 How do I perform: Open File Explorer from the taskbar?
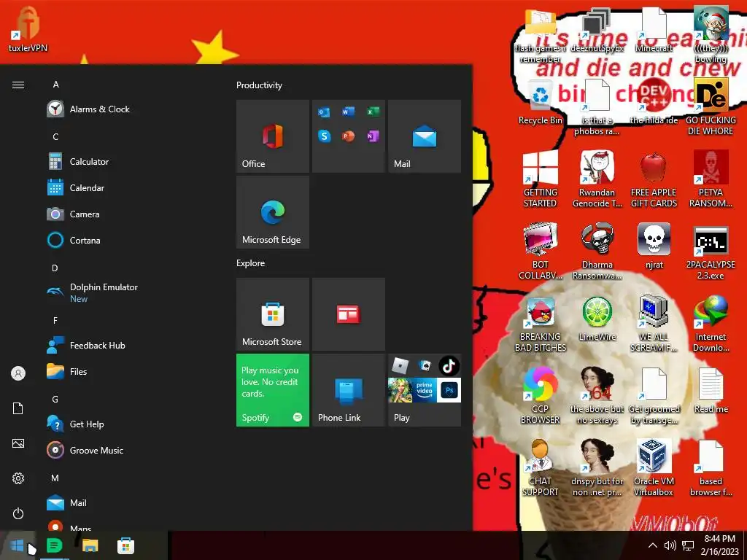point(90,545)
